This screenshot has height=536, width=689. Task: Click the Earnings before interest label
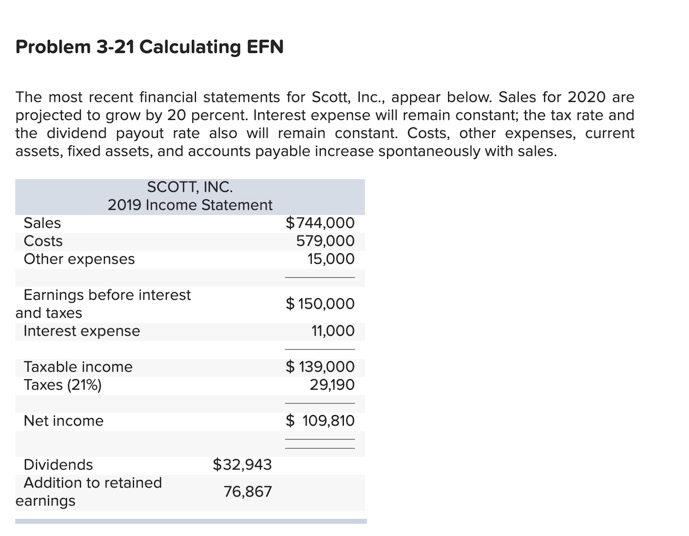(106, 295)
